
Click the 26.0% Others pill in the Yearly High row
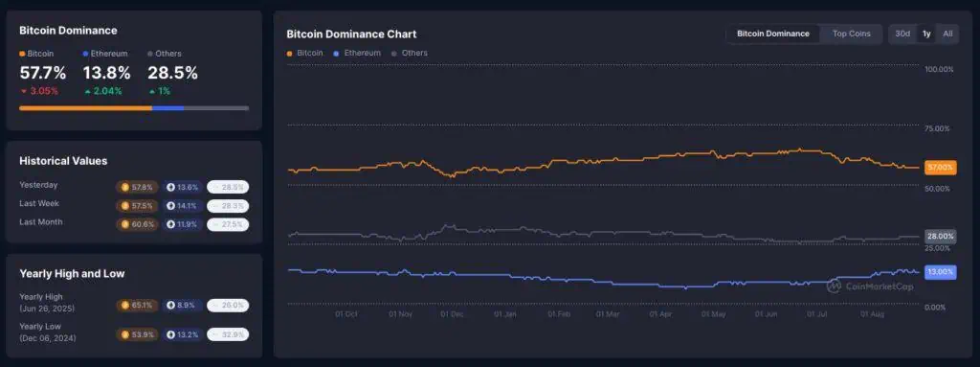[x=228, y=305]
